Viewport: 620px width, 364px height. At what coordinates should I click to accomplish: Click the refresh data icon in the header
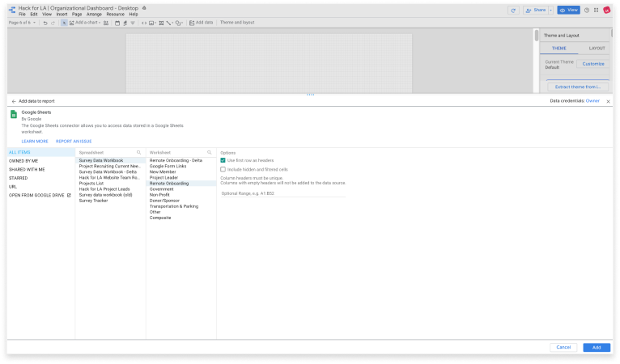tap(512, 10)
